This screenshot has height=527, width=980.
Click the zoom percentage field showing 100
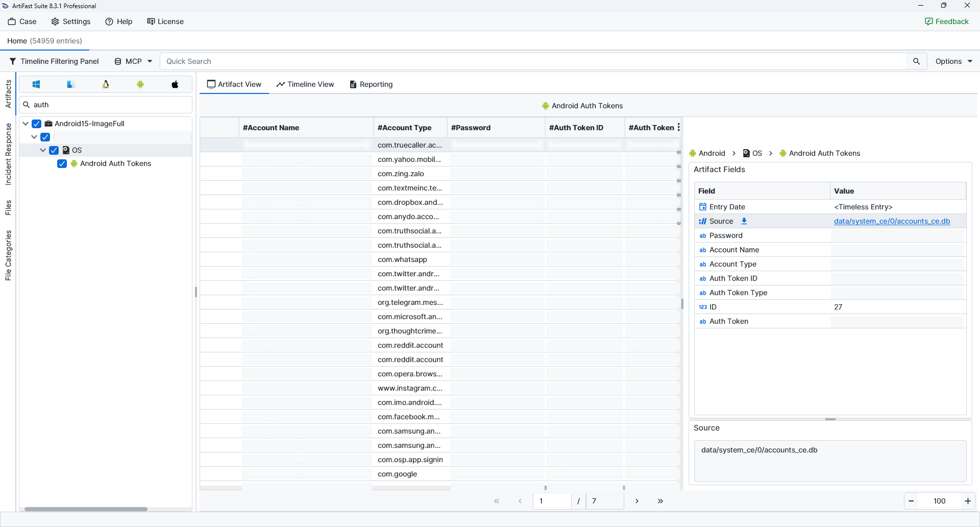(939, 501)
